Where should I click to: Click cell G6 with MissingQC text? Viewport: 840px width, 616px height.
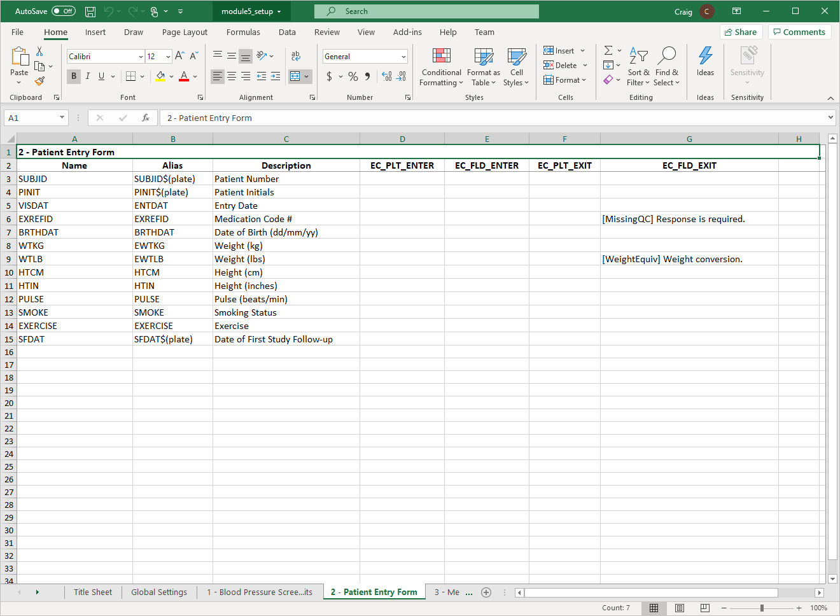click(x=689, y=219)
